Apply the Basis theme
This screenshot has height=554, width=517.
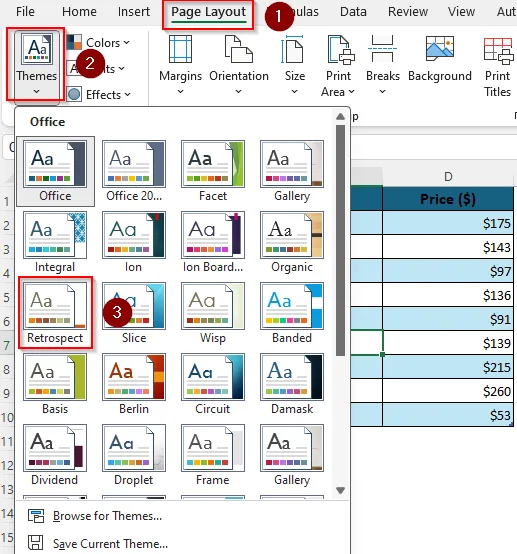tap(55, 384)
